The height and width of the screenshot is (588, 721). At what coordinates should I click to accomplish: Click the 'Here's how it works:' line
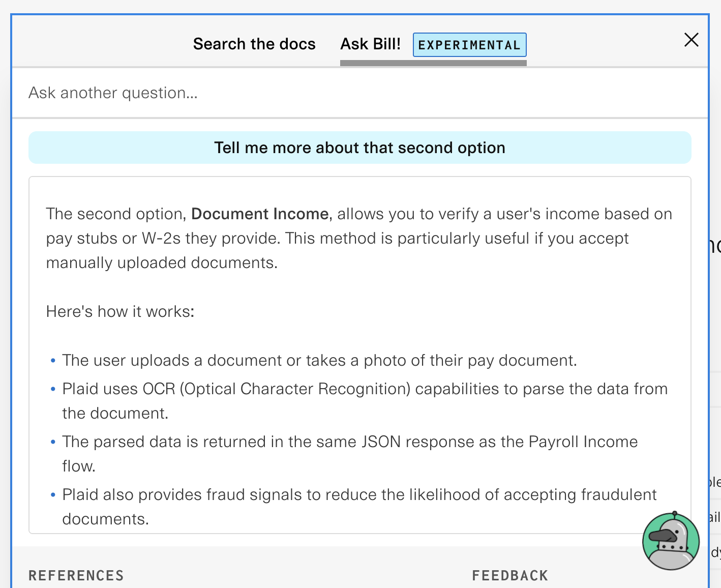pyautogui.click(x=120, y=311)
